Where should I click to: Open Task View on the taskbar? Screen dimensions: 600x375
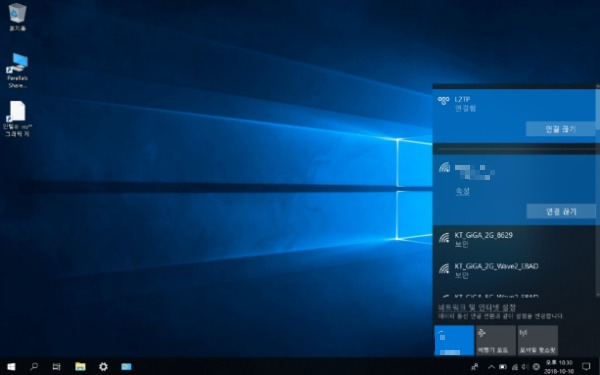coord(56,367)
